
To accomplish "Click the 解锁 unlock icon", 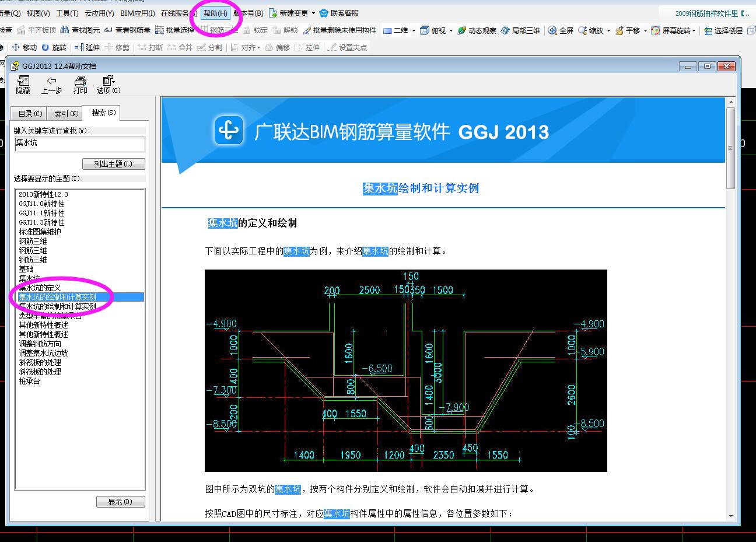I will (277, 30).
